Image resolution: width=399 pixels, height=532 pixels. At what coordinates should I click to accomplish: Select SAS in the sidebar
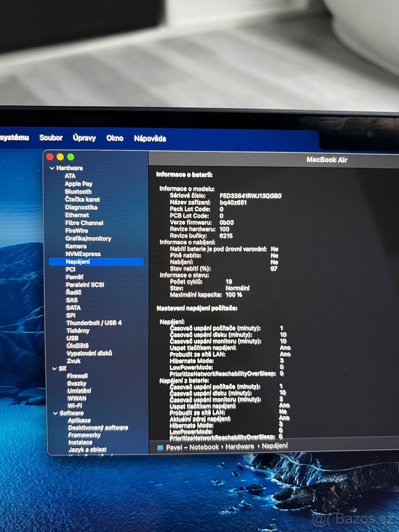(72, 300)
